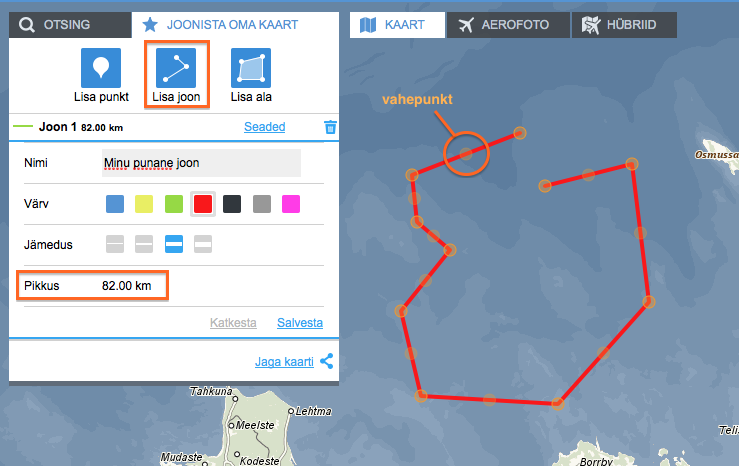The image size is (739, 466).
Task: Pick the green color swatch
Action: click(174, 204)
